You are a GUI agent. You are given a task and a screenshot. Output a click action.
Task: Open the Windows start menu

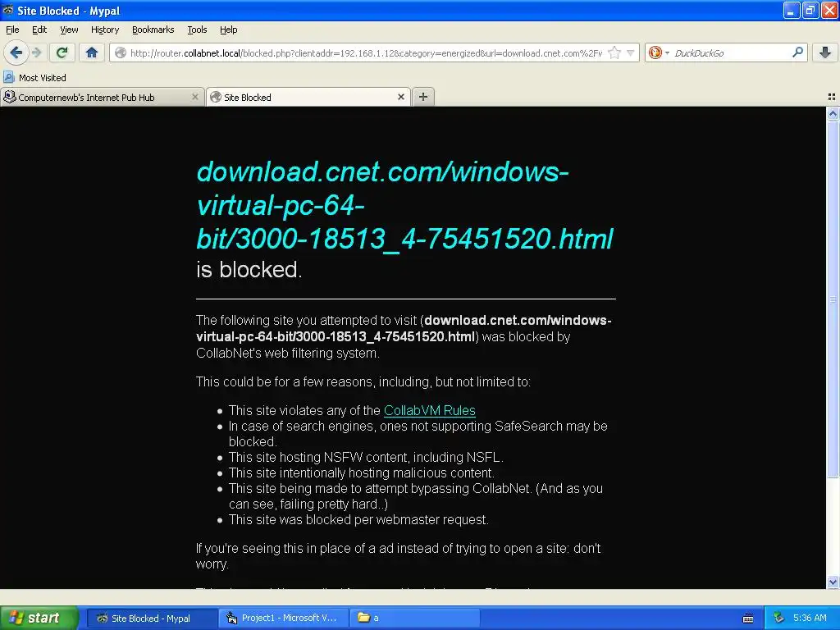[39, 618]
